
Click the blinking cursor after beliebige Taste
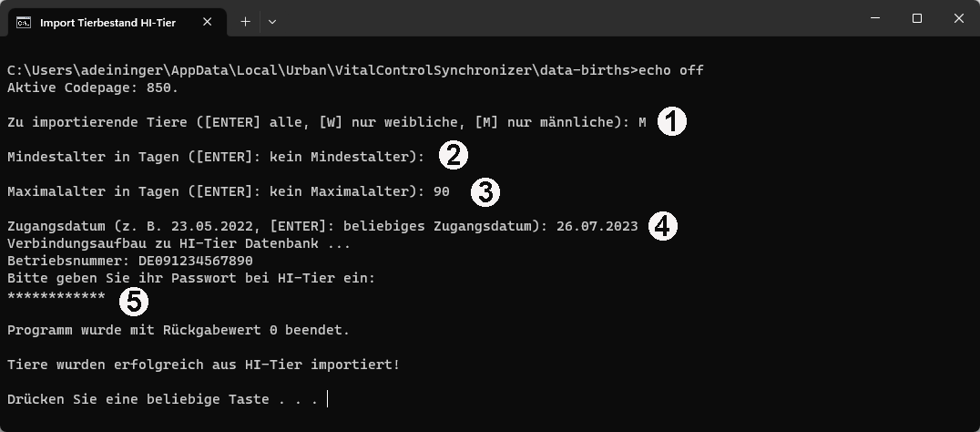click(x=327, y=399)
